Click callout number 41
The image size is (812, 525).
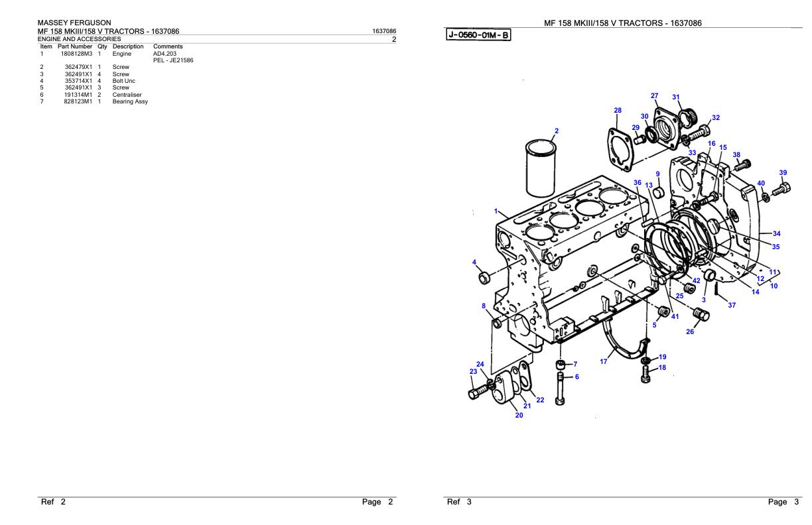click(675, 316)
